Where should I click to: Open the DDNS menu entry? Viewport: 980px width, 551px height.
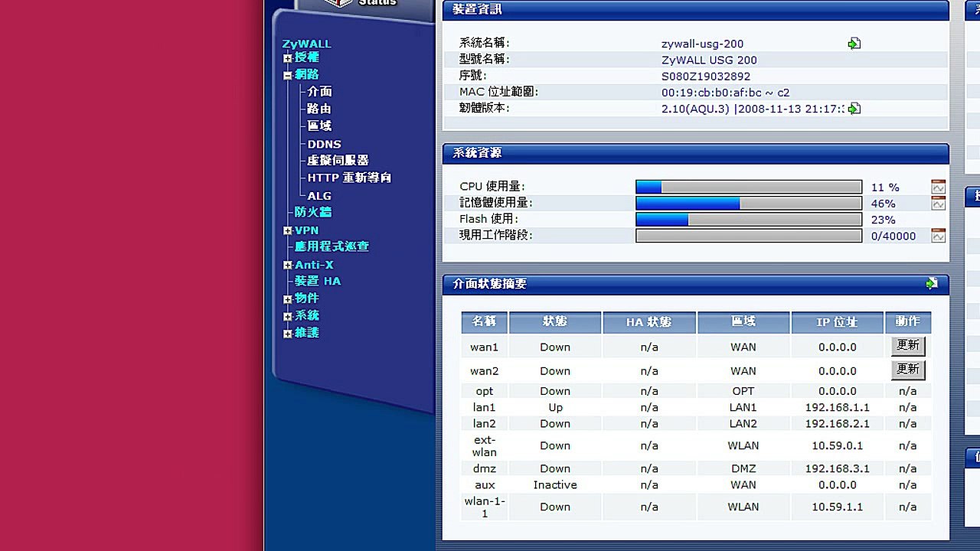[x=325, y=144]
